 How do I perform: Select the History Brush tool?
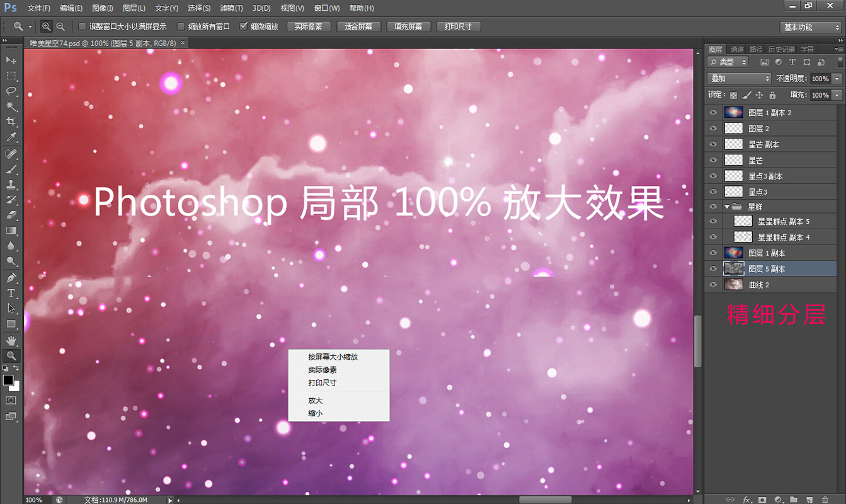pos(11,200)
